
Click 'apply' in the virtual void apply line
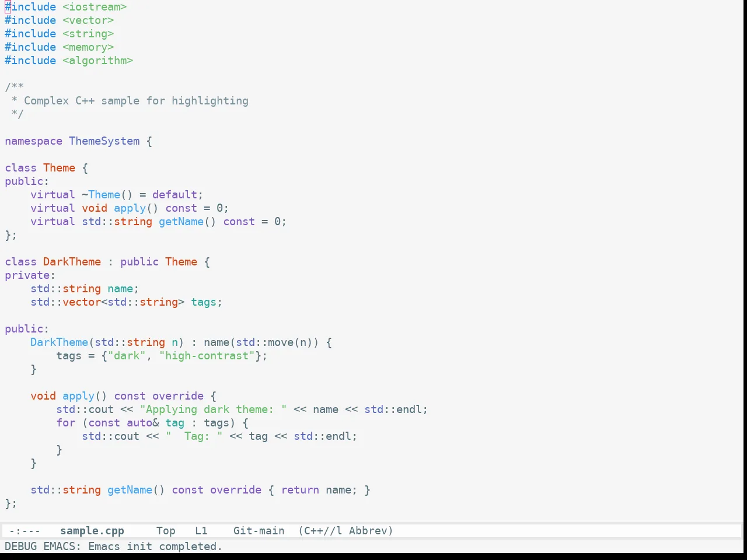pyautogui.click(x=130, y=208)
